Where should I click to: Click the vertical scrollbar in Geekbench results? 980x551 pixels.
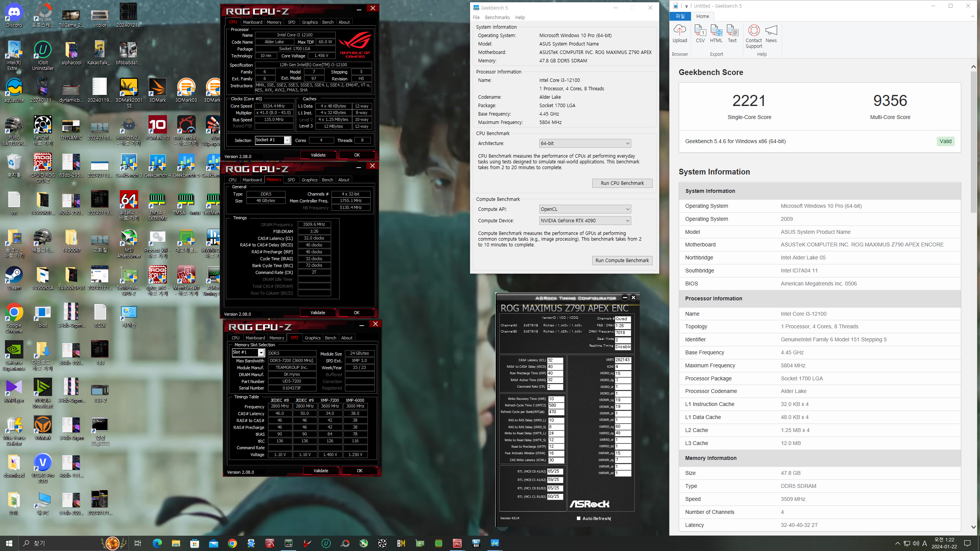tap(973, 142)
